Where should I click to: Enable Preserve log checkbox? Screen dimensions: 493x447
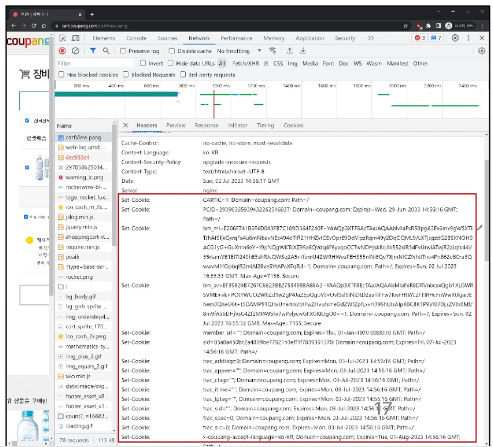(x=123, y=51)
